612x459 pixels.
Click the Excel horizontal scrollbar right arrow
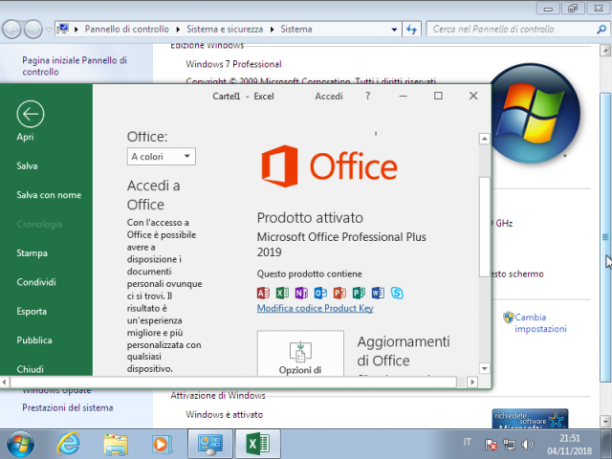pos(472,382)
